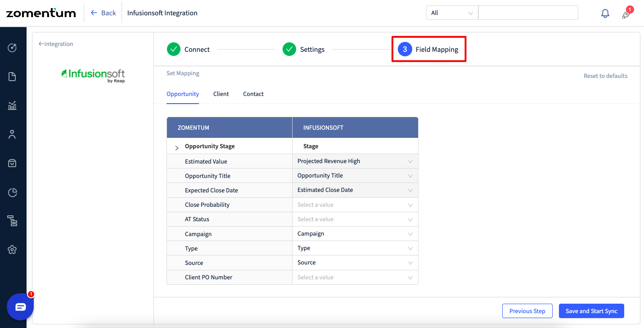644x328 pixels.
Task: Open the rocket updates icon
Action: 626,14
